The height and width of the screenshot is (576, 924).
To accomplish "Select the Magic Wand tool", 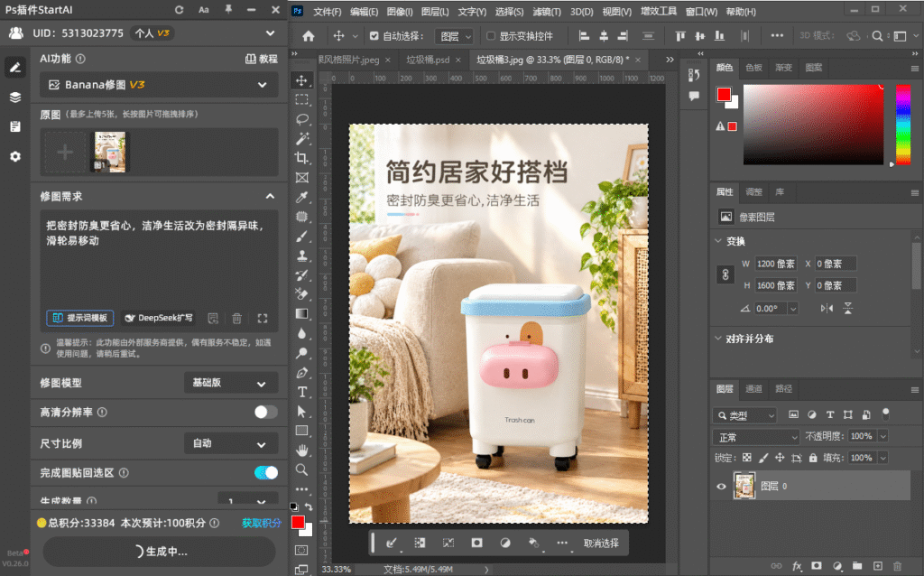I will pyautogui.click(x=301, y=138).
